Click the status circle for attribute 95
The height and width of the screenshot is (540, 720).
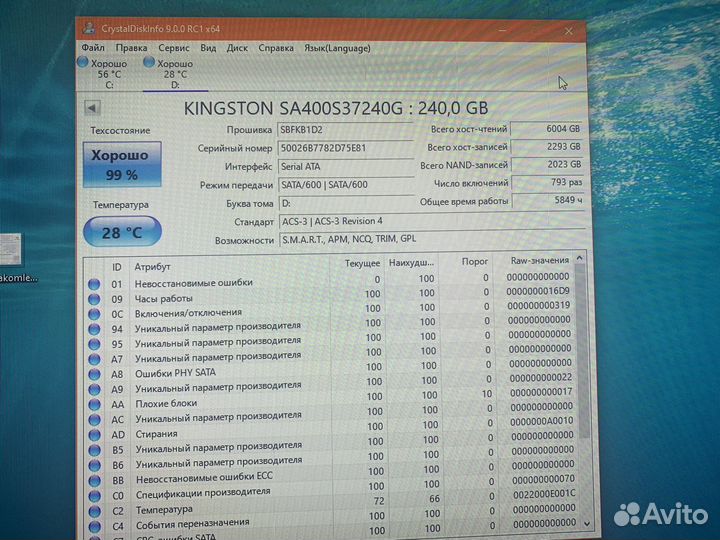coord(94,344)
